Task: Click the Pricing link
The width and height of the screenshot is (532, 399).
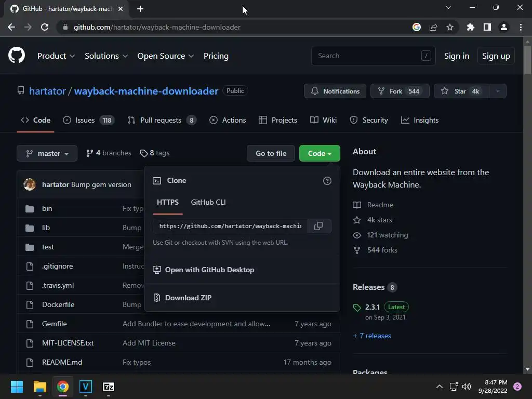Action: 216,56
